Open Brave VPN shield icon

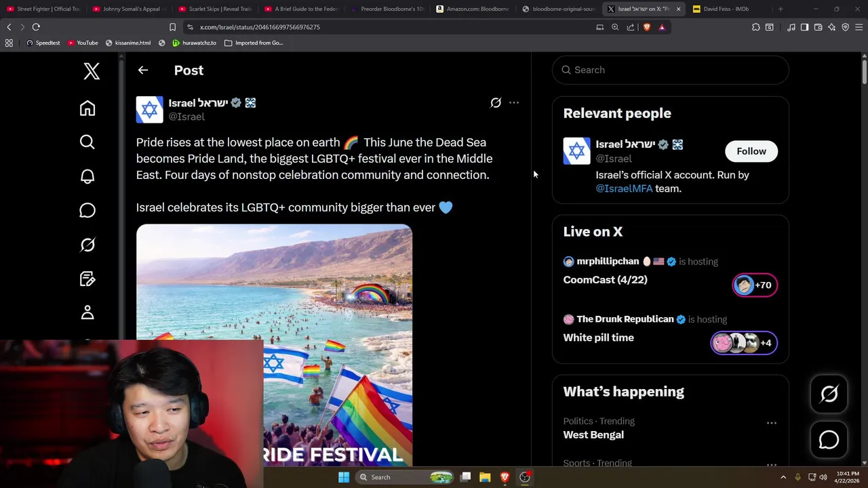pos(845,27)
